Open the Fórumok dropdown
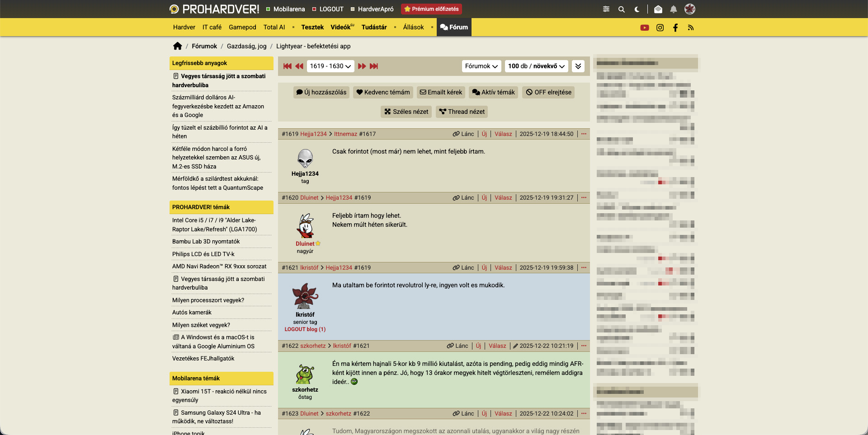The image size is (868, 435). (481, 66)
